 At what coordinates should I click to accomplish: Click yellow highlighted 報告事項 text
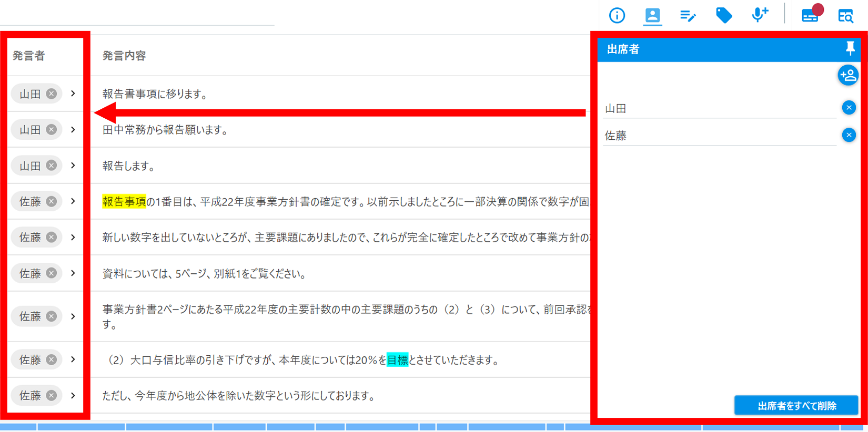[x=124, y=202]
